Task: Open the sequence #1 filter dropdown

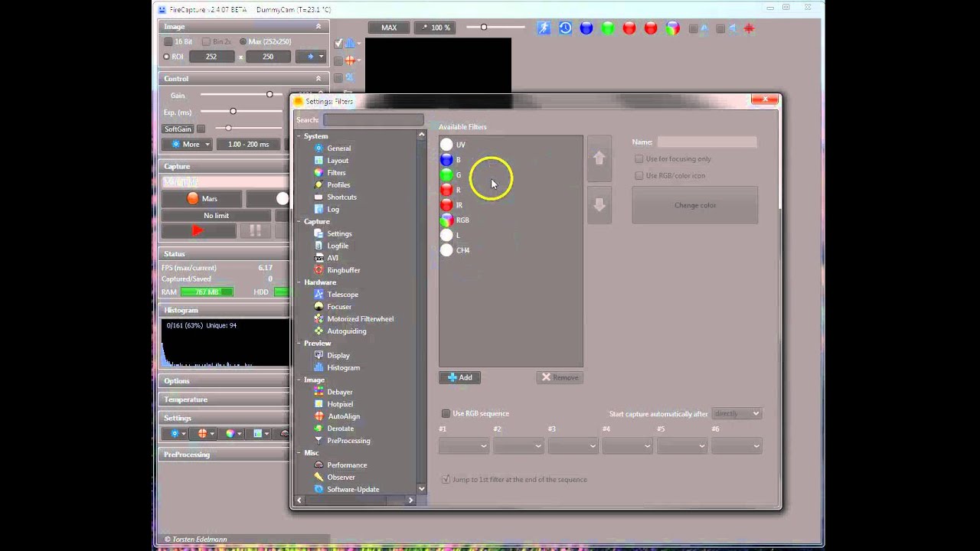Action: click(x=464, y=446)
